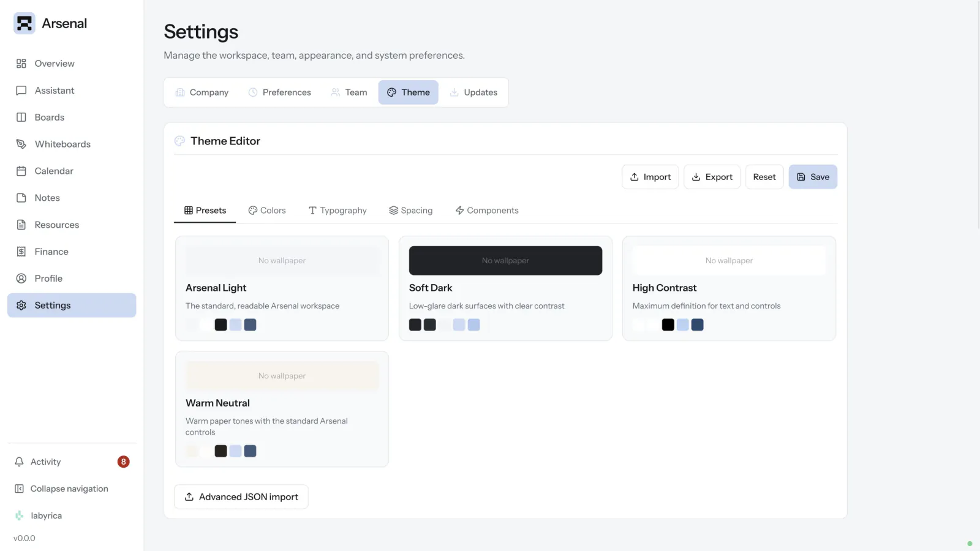Screen dimensions: 980x551
Task: Click the Activity badge showing 8
Action: pyautogui.click(x=123, y=462)
